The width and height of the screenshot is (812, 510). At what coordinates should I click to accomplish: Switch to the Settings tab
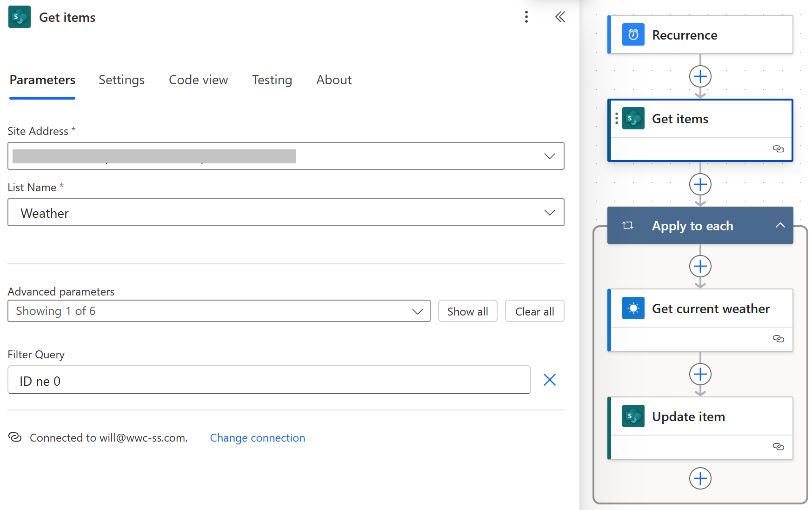[x=121, y=80]
